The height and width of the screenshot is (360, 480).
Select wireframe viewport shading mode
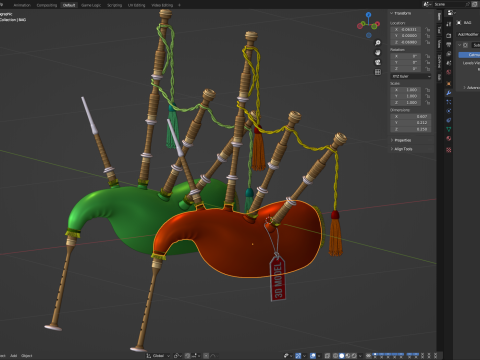click(336, 356)
